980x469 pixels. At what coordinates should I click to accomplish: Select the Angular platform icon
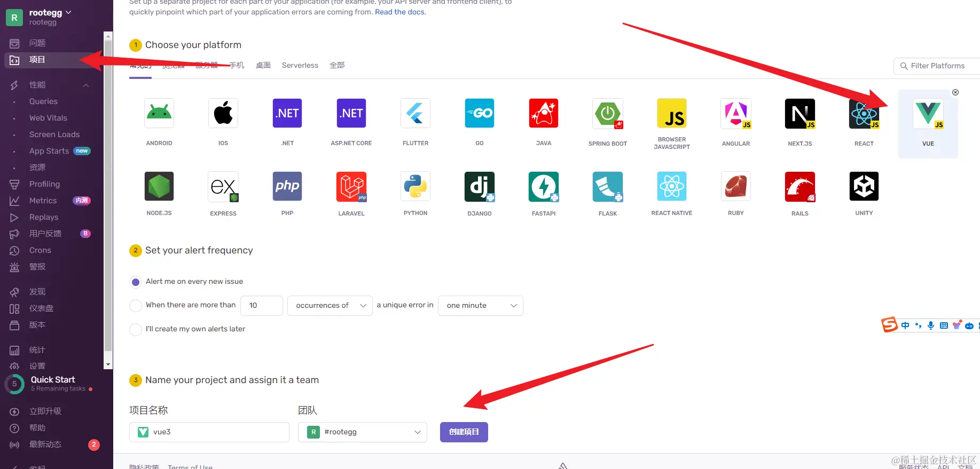[736, 113]
